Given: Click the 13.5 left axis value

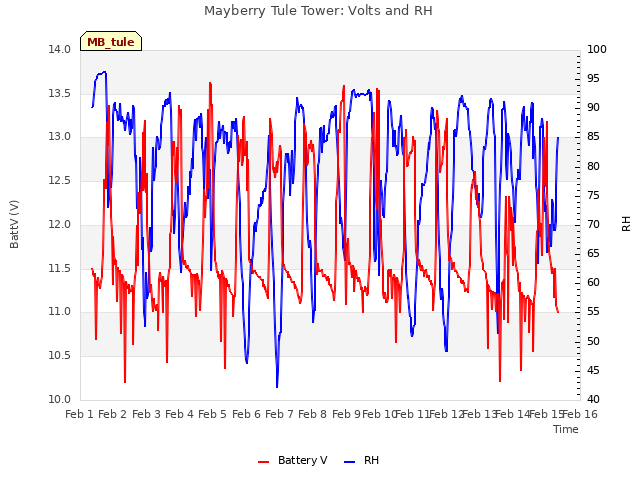Looking at the screenshot, I should point(59,93).
